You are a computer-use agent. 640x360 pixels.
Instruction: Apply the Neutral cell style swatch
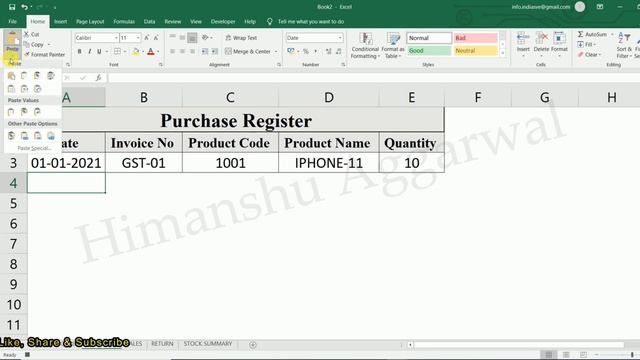tap(476, 51)
